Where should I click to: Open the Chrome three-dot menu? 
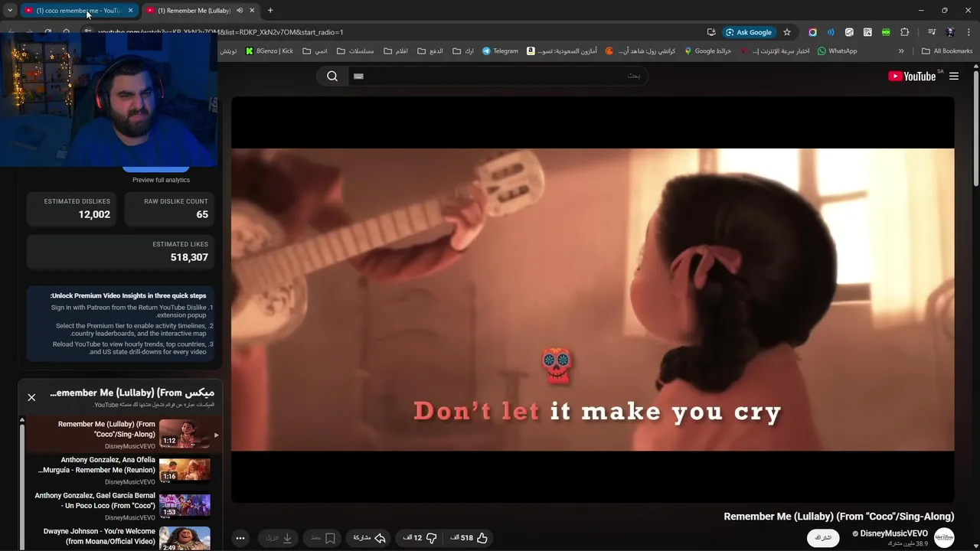[969, 32]
